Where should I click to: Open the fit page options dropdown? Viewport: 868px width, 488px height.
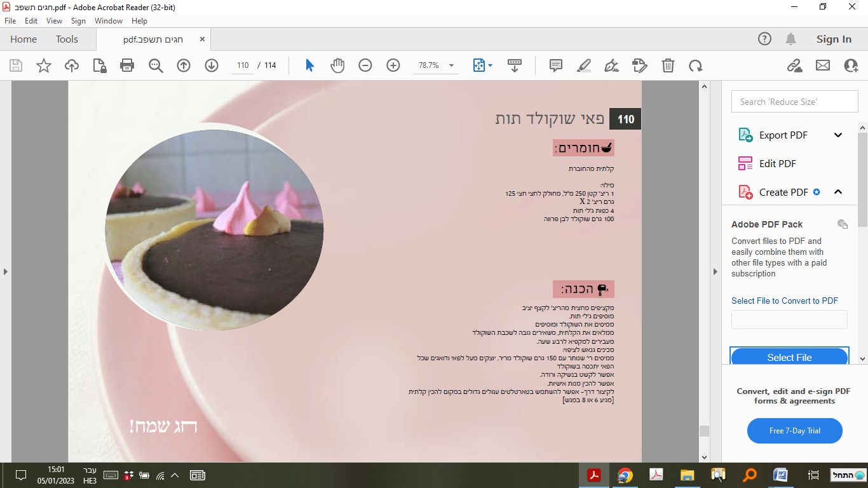[x=490, y=65]
